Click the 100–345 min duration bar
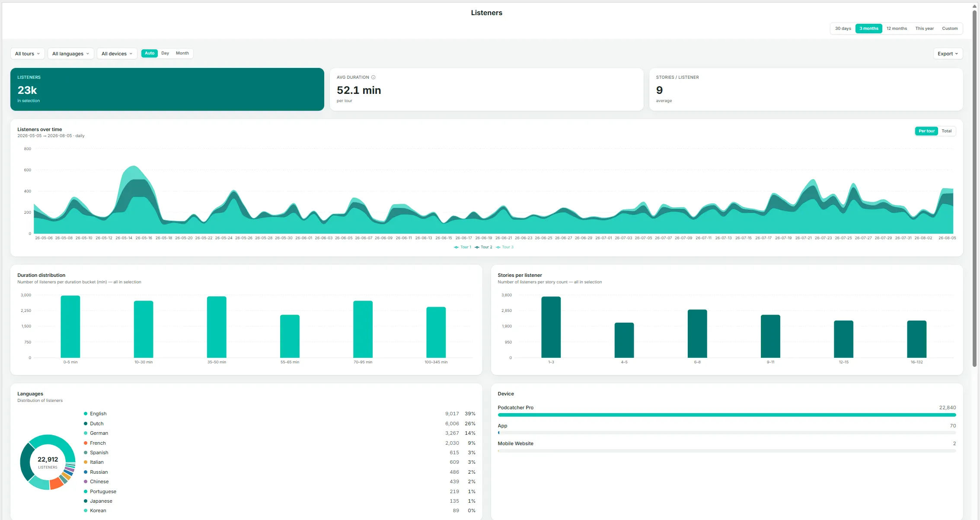Viewport: 980px width, 520px height. click(x=436, y=332)
